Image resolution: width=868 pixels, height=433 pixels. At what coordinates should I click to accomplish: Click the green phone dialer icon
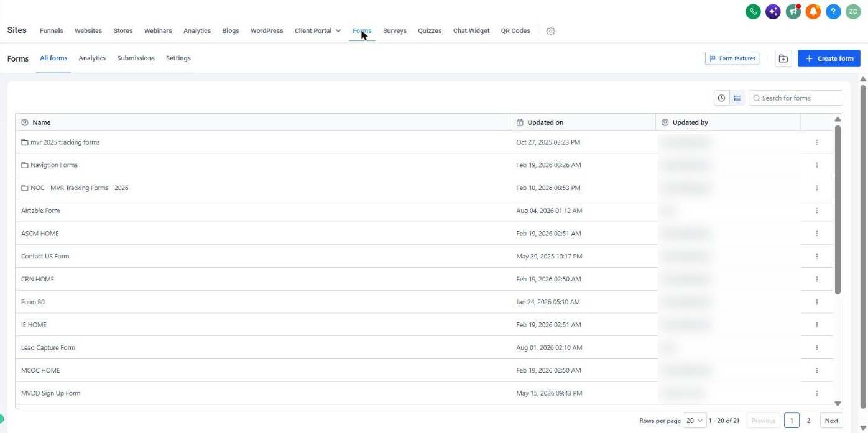(753, 11)
